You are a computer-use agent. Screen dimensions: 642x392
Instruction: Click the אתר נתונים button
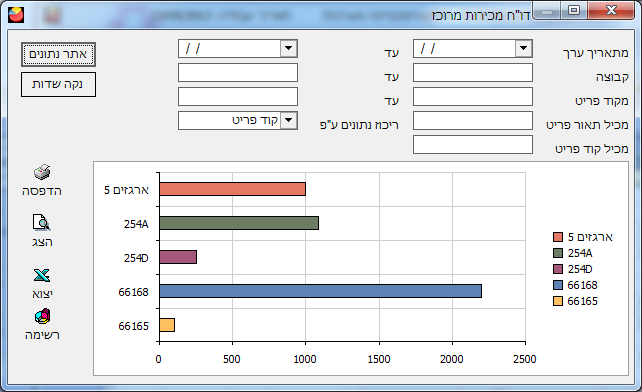click(x=58, y=54)
